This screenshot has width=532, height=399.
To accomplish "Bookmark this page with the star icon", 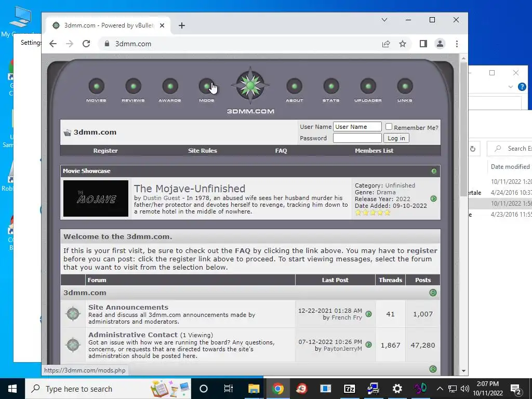I will pyautogui.click(x=403, y=44).
